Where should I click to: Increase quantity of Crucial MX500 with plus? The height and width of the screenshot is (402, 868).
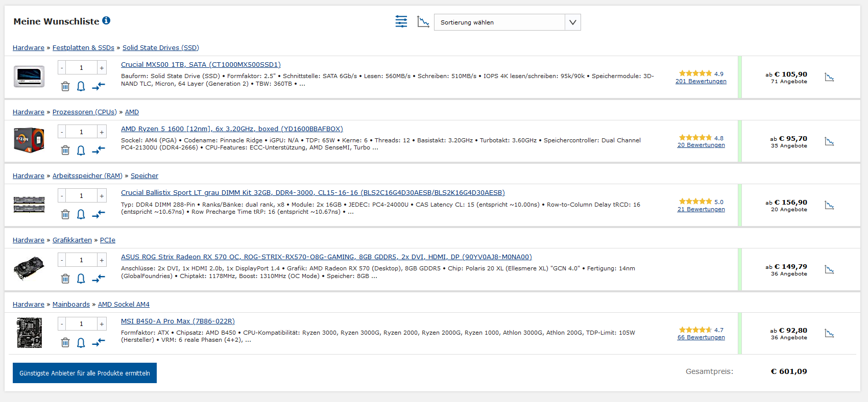[x=102, y=68]
